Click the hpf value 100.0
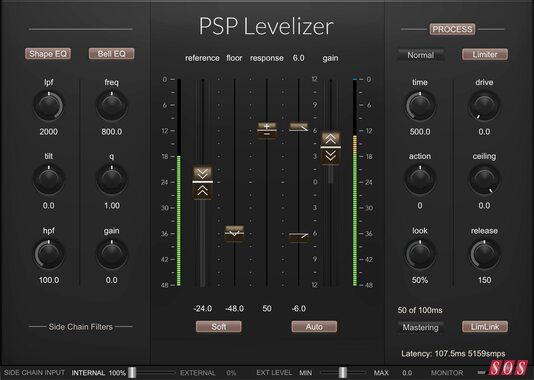Image resolution: width=534 pixels, height=380 pixels. (x=49, y=280)
